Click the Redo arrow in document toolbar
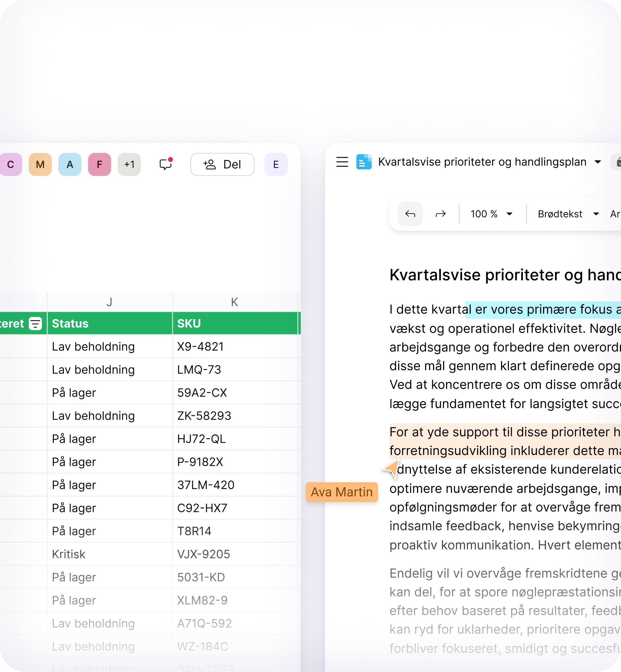621x672 pixels. (x=441, y=214)
